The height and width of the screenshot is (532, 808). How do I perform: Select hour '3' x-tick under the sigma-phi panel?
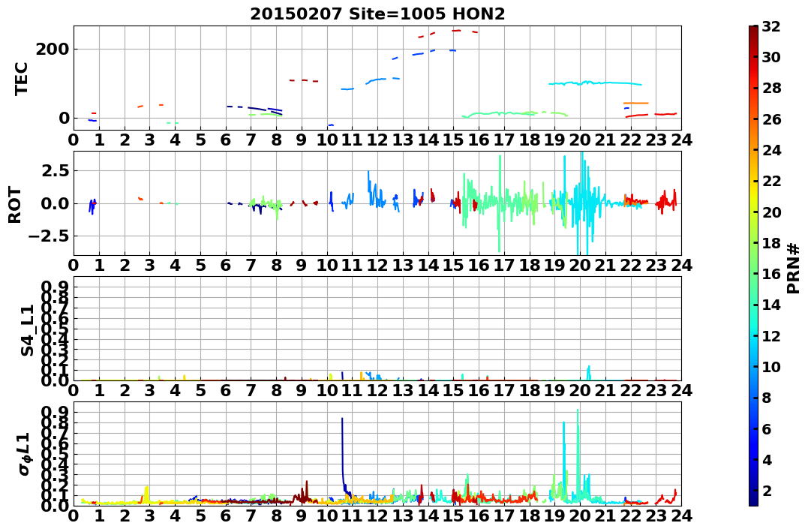click(150, 515)
